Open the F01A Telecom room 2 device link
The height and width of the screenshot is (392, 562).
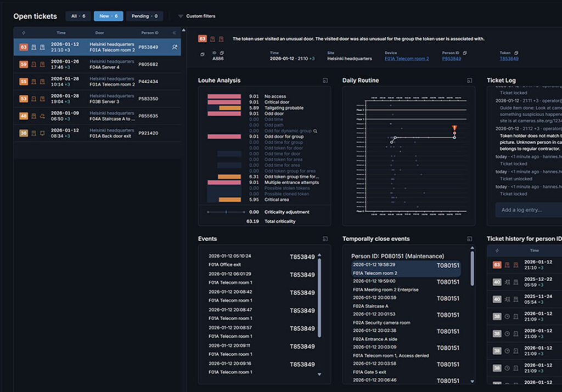click(406, 59)
